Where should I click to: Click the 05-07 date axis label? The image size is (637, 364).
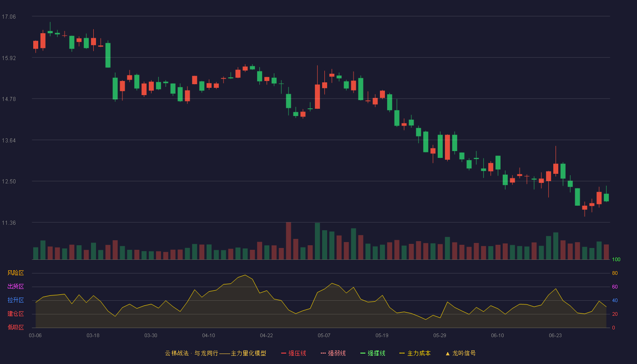coord(324,335)
